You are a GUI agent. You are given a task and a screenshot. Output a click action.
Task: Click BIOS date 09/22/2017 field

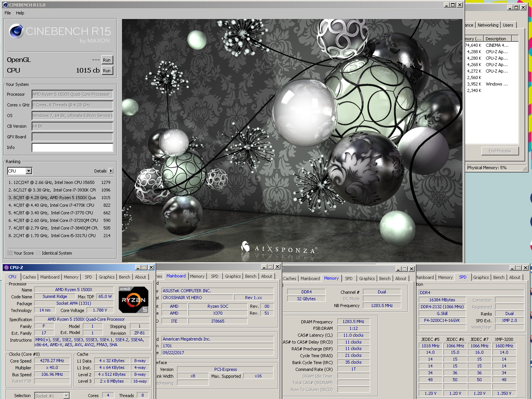218,353
